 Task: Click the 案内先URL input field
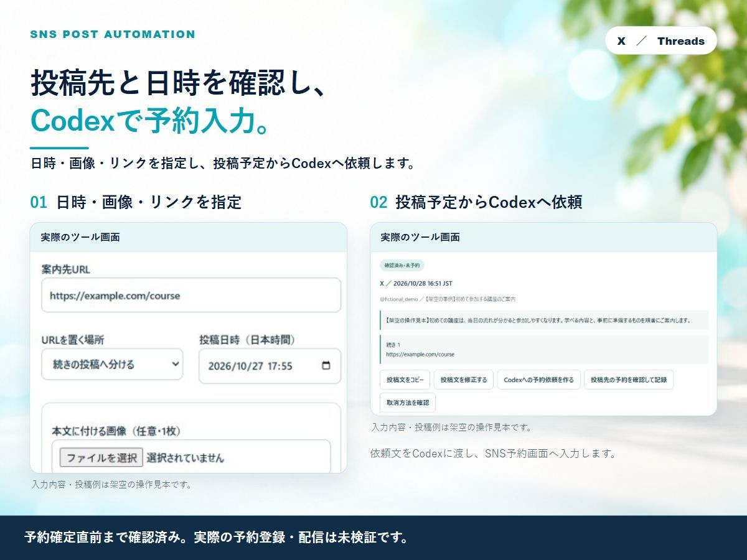click(x=191, y=296)
